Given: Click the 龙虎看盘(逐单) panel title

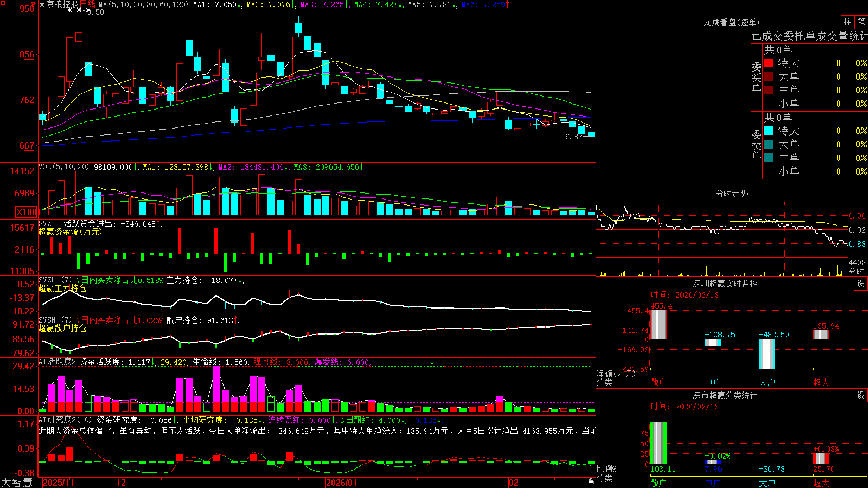Looking at the screenshot, I should click(x=731, y=22).
